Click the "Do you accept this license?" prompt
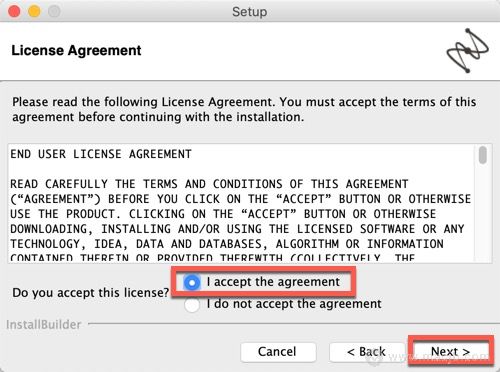500x372 pixels. [91, 293]
